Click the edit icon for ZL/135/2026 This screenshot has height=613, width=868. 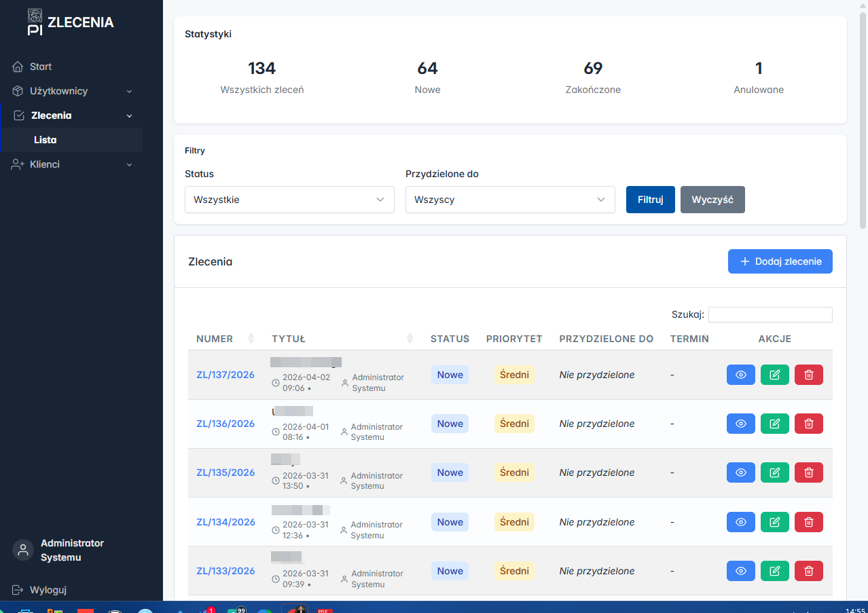[774, 472]
